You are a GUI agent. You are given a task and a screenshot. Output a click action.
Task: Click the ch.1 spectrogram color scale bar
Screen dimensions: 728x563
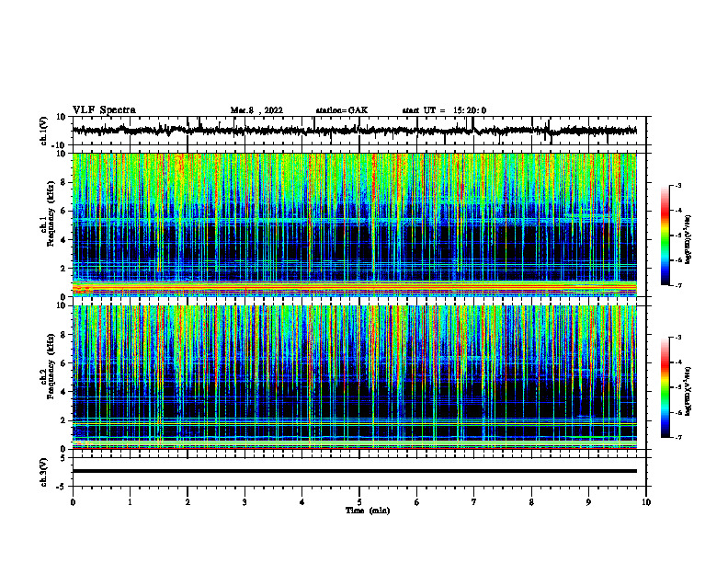point(665,236)
